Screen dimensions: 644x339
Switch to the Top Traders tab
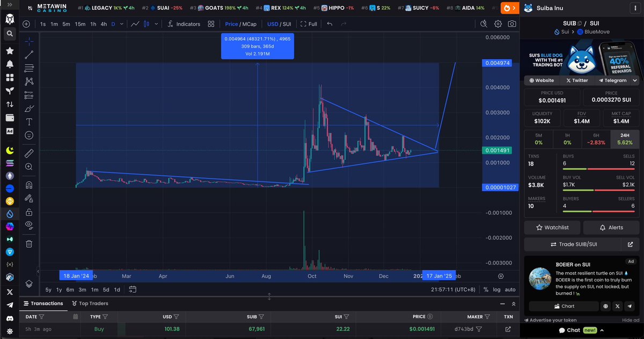point(90,304)
